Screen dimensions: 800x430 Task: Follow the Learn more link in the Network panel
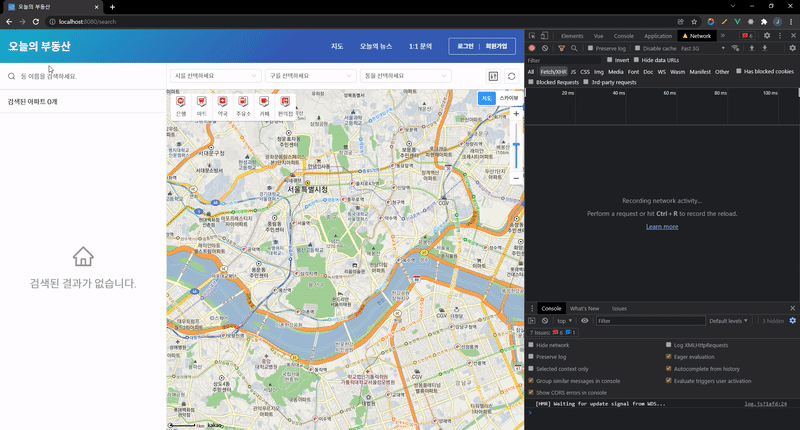tap(662, 227)
